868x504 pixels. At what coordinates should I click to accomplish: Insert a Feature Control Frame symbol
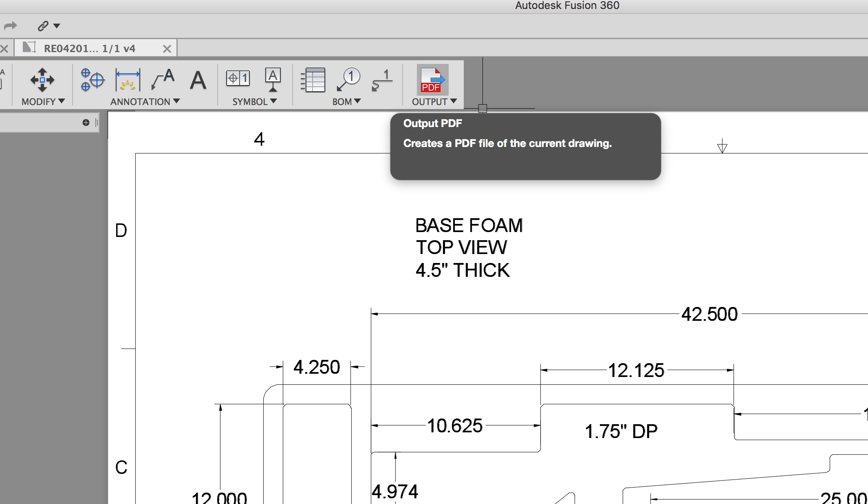tap(238, 77)
